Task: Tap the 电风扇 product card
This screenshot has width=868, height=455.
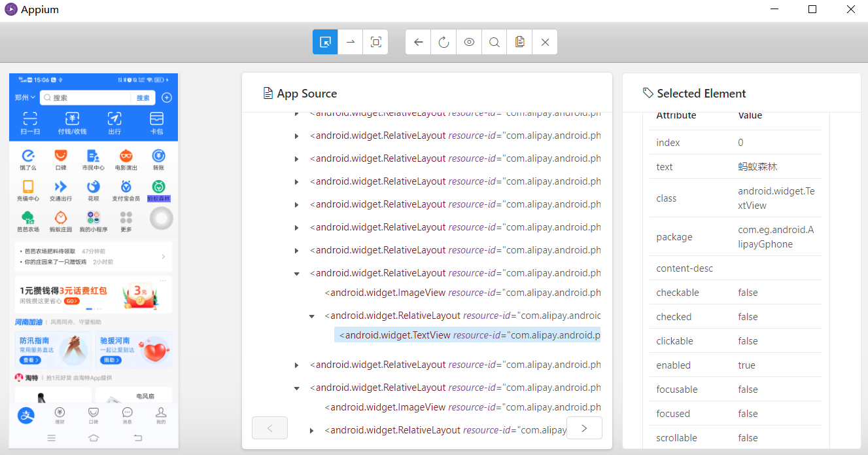Action: pos(134,395)
